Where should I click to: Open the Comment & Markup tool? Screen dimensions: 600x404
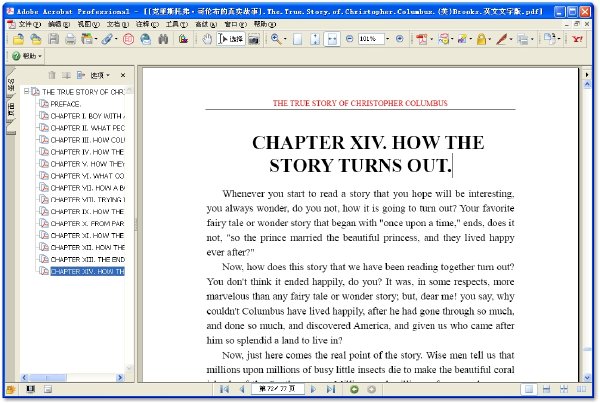click(x=443, y=39)
